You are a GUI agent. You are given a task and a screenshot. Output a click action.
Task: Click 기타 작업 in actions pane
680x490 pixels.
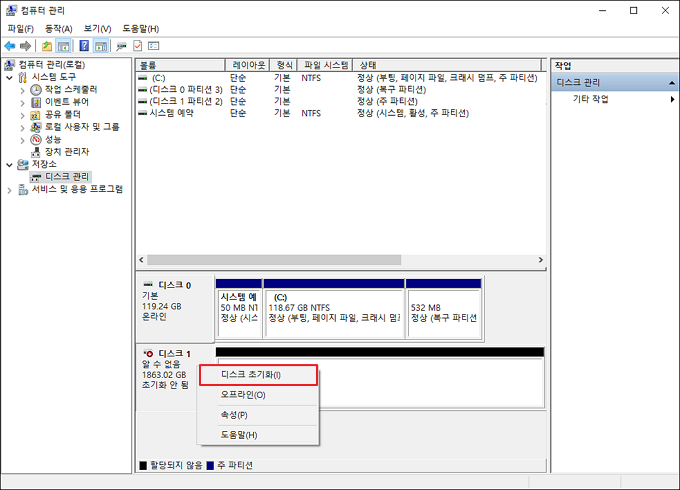(x=591, y=99)
